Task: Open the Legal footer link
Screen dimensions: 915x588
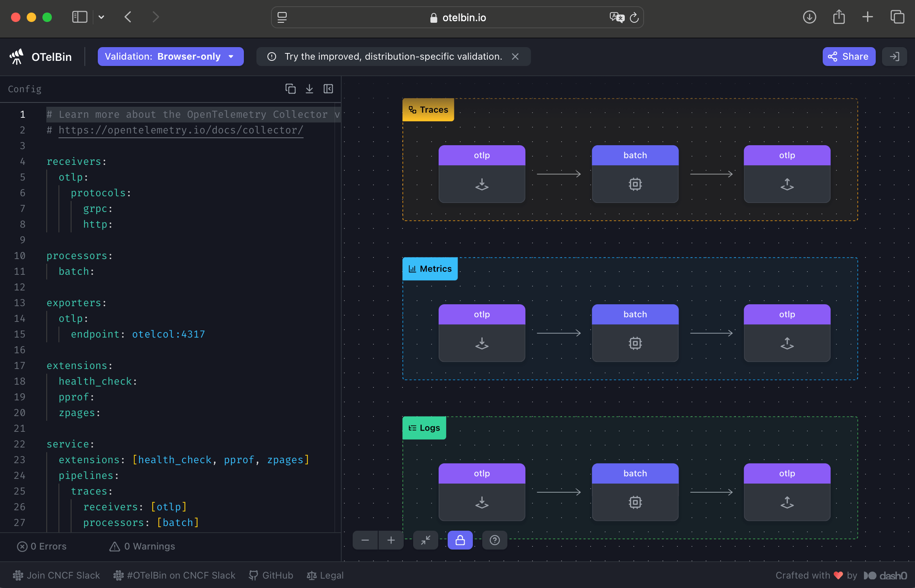Action: point(325,575)
